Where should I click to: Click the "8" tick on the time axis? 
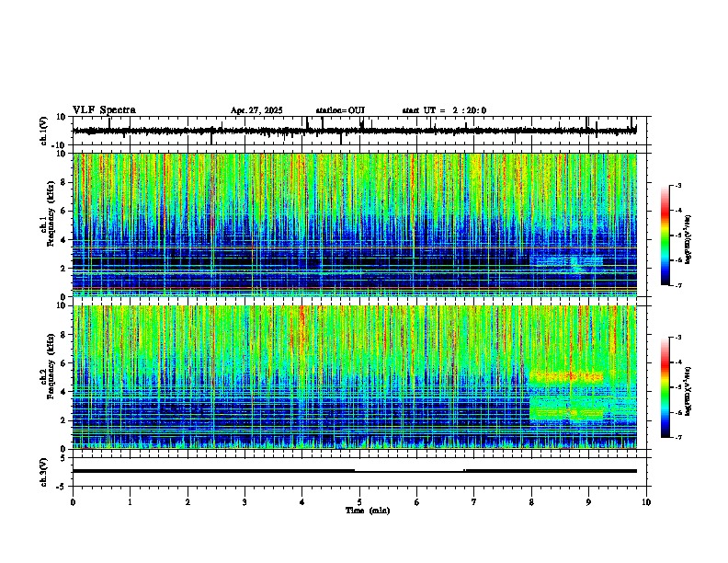click(531, 502)
